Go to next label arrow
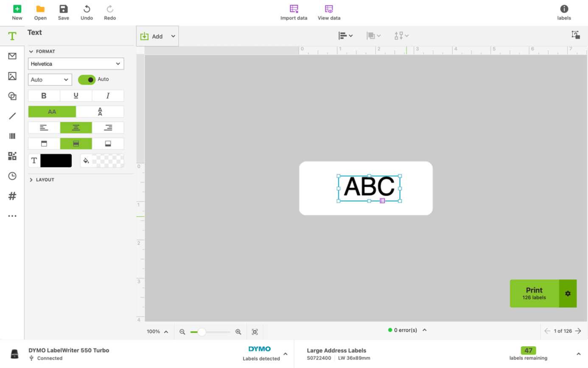Screen dimensions: 588x368 point(578,331)
